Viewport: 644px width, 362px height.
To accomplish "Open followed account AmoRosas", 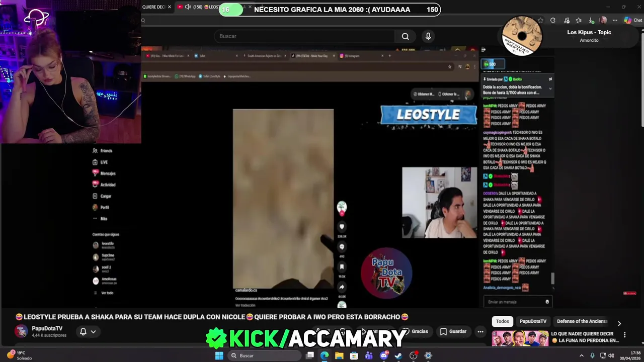I will (x=105, y=280).
